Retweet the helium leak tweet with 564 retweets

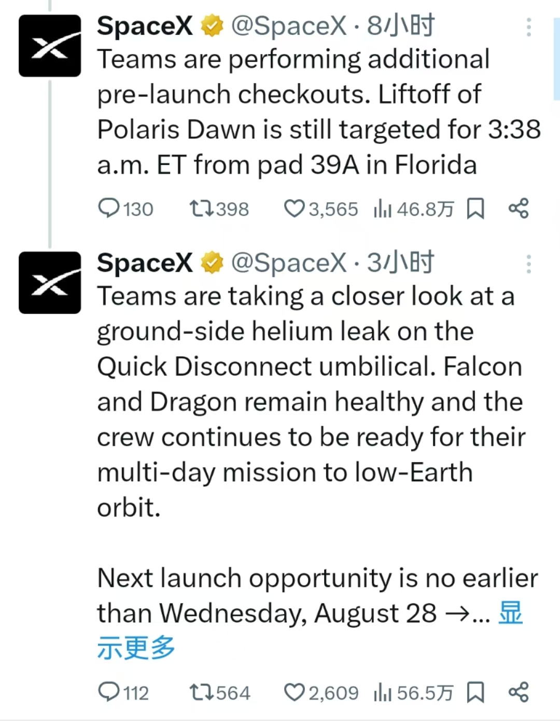tap(219, 692)
